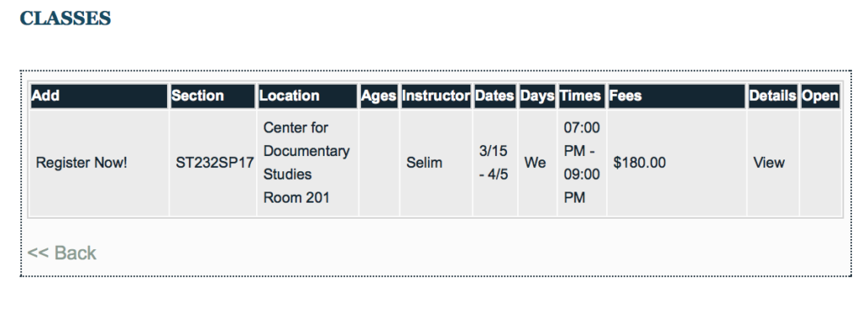Select the Instructor column header
Screen dimensions: 868x312
pos(437,97)
